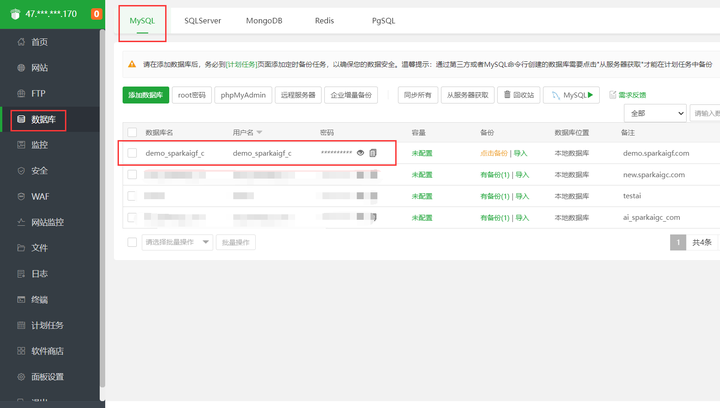
Task: Click 点击备份 link for demo database
Action: click(x=494, y=153)
